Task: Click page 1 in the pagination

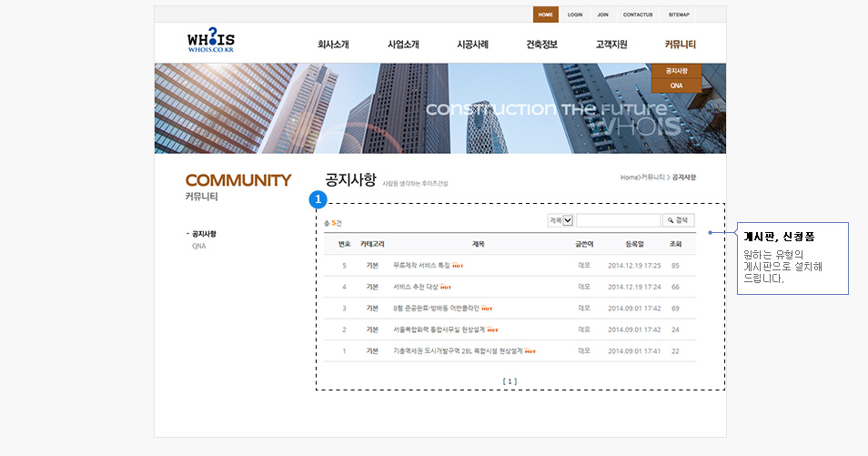Action: click(x=510, y=381)
